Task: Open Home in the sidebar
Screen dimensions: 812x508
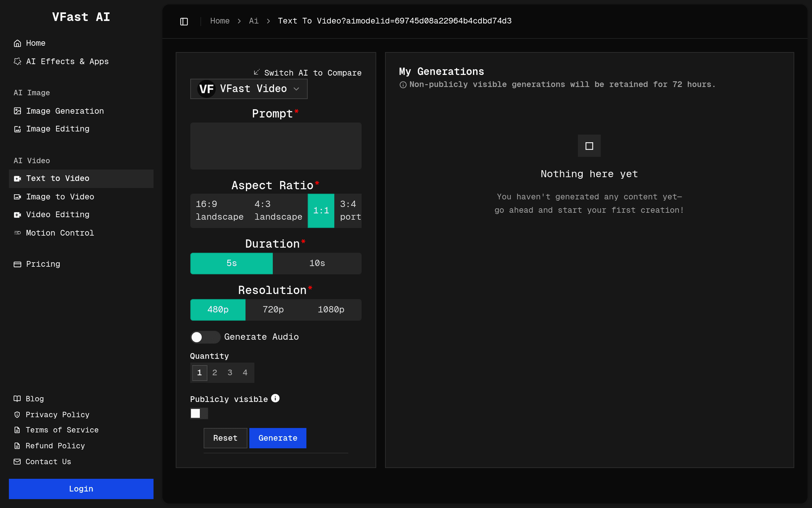Action: click(81, 43)
